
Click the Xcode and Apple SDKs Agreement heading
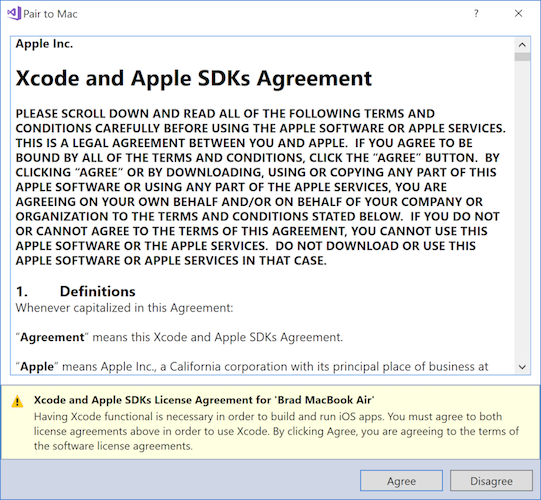point(194,78)
